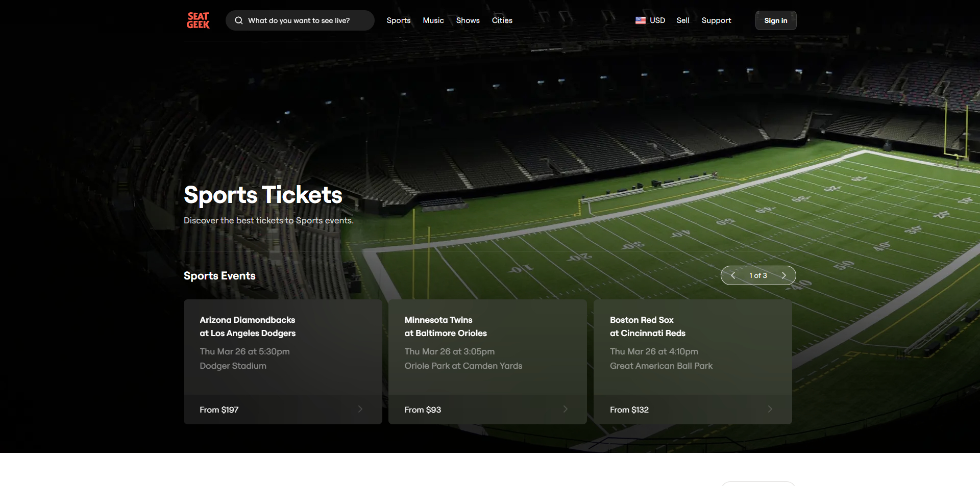The height and width of the screenshot is (486, 980).
Task: Click the arrow on the Diamondbacks at Dodgers card
Action: 360,409
